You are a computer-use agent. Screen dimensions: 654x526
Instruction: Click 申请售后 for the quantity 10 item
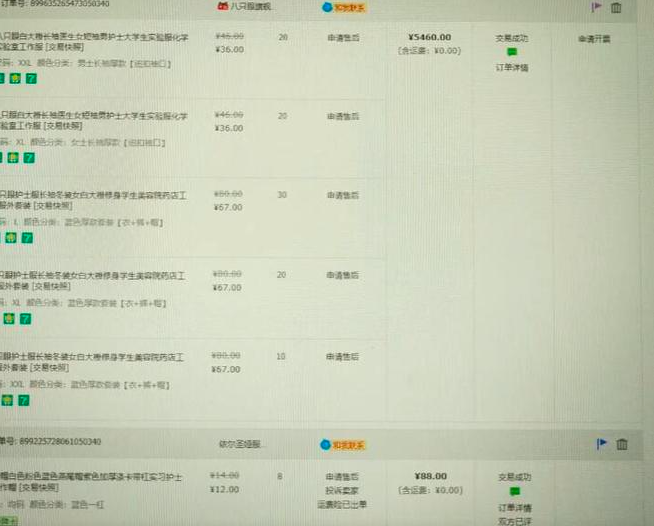(343, 356)
